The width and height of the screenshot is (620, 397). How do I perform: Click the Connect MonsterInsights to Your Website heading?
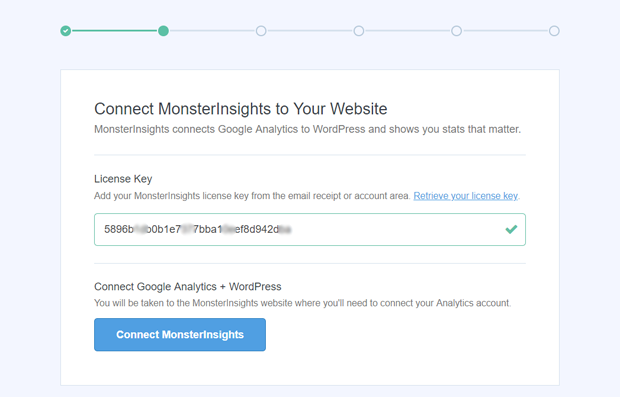tap(240, 109)
